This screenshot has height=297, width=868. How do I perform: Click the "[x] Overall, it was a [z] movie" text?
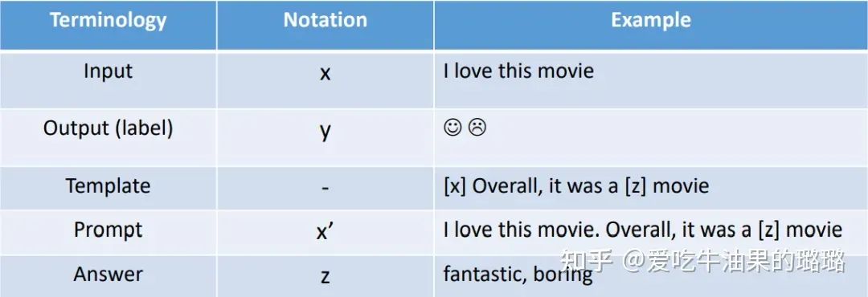[575, 185]
